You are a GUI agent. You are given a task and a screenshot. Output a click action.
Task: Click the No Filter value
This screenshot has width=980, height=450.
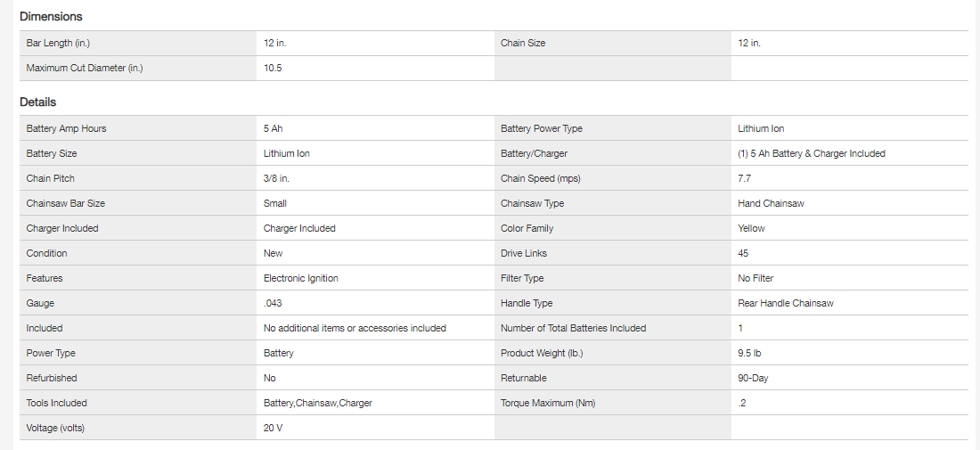[x=755, y=278]
